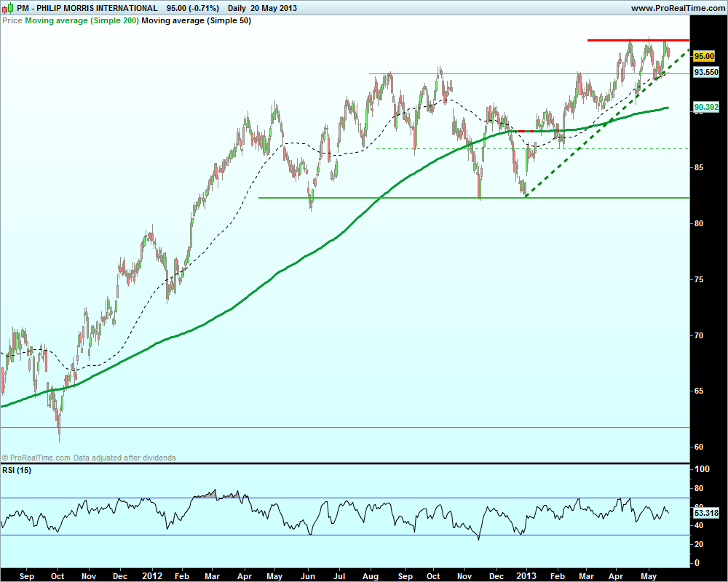728x582 pixels.
Task: Click the 65 price axis label
Action: point(699,391)
